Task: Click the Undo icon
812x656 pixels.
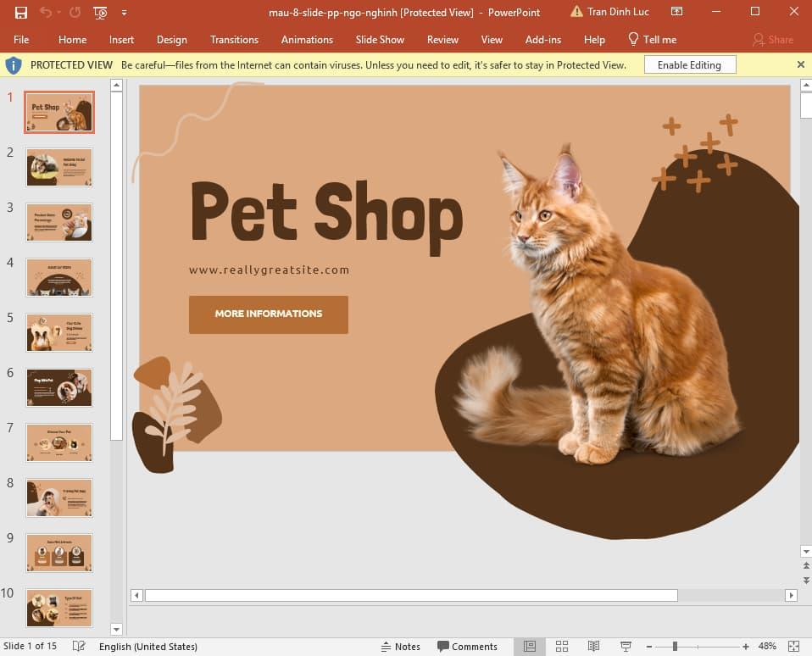Action: pyautogui.click(x=45, y=12)
